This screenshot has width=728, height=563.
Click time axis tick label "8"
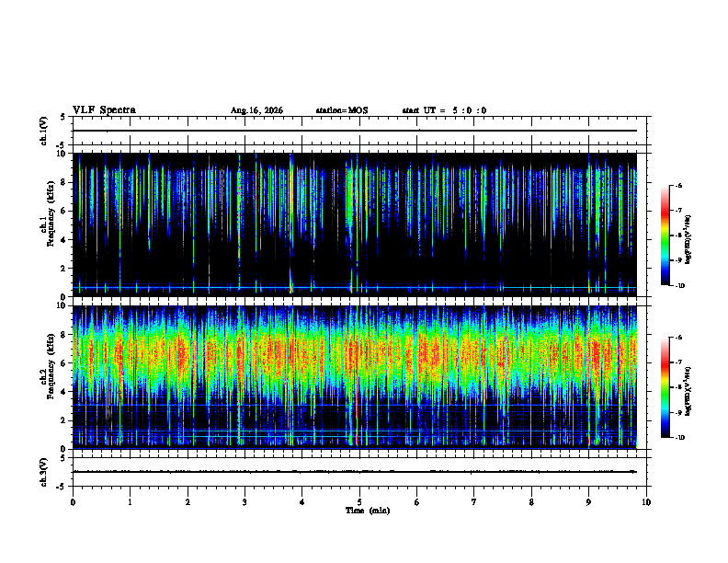click(531, 502)
